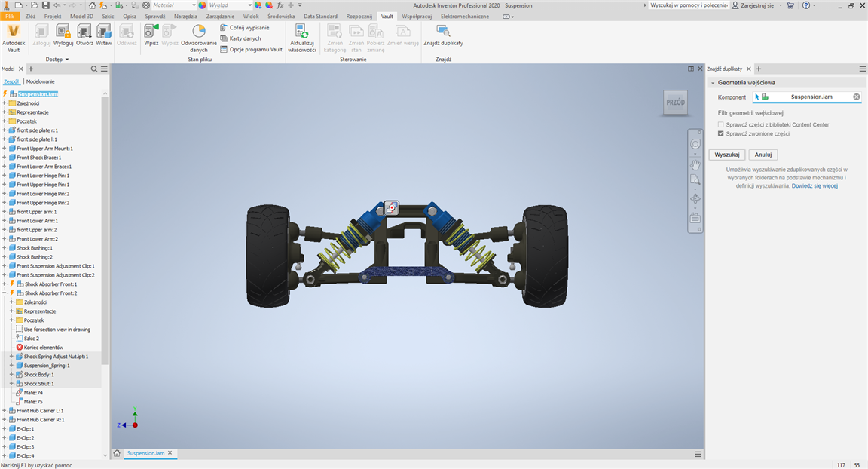
Task: Close the Suspension.iam document tab
Action: [170, 453]
